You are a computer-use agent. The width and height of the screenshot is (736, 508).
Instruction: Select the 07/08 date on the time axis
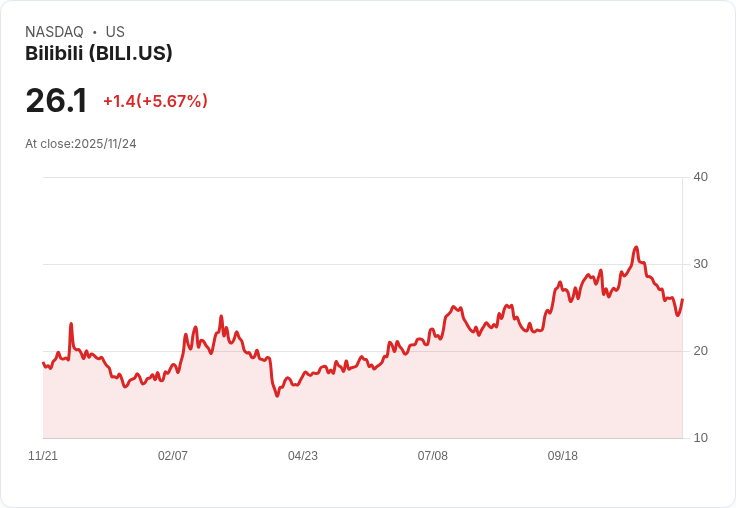(433, 456)
